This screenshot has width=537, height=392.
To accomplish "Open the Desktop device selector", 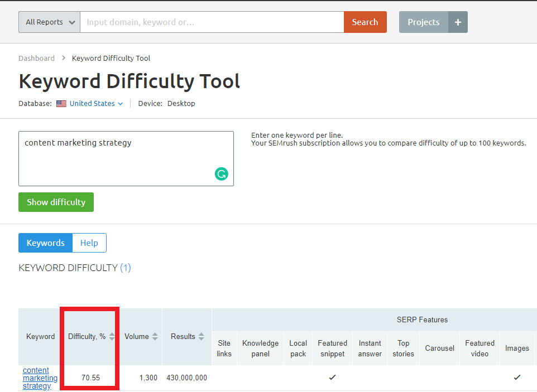I will point(181,103).
